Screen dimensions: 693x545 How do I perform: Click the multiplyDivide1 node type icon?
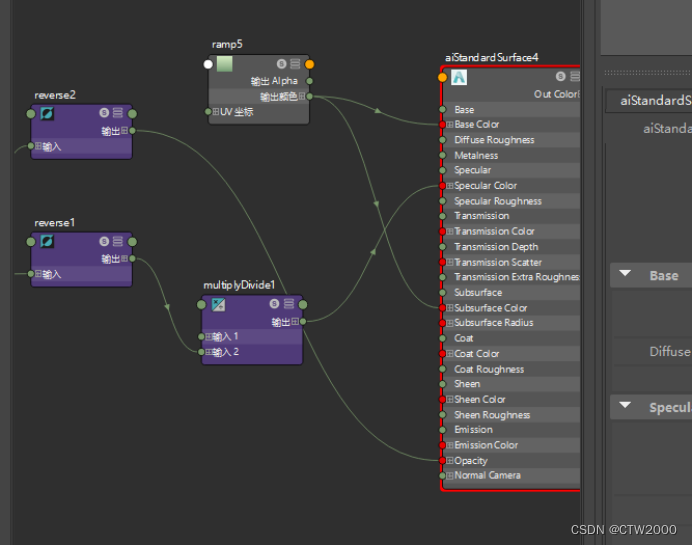point(218,304)
